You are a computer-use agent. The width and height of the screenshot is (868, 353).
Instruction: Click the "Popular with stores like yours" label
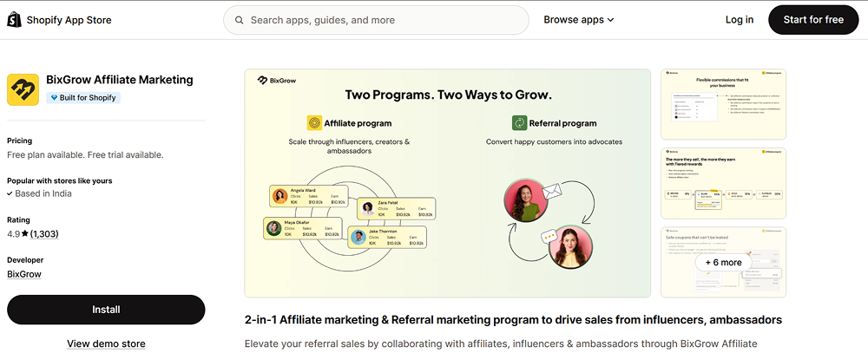click(60, 180)
